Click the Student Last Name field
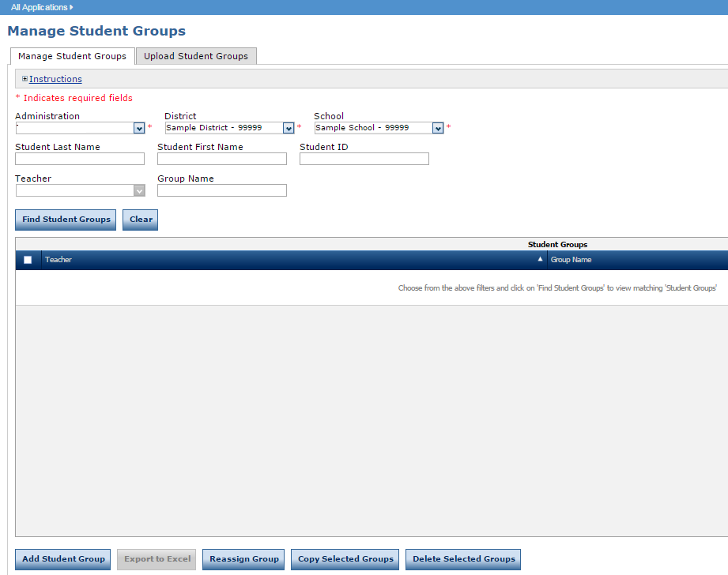Image resolution: width=728 pixels, height=575 pixels. [80, 159]
